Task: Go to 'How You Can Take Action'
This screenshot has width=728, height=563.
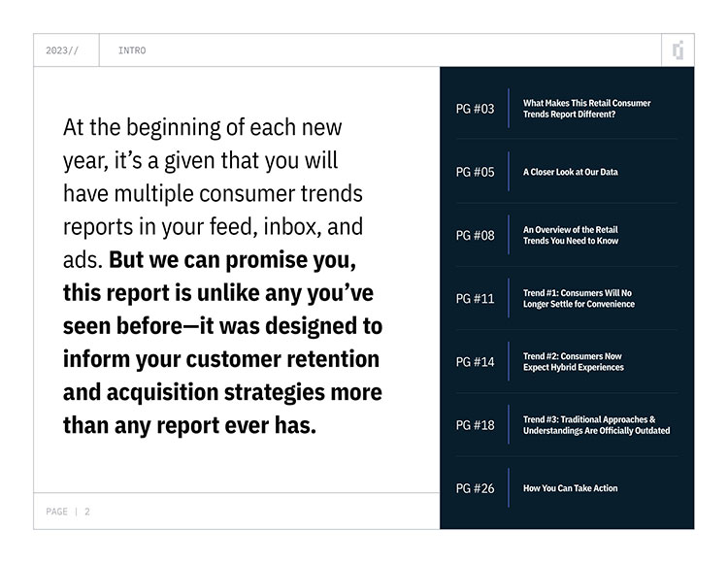Action: click(570, 488)
